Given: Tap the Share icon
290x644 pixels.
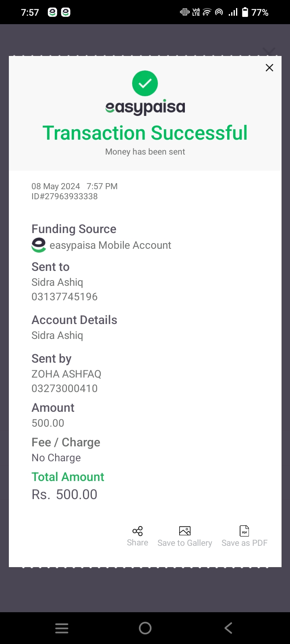Looking at the screenshot, I should (137, 531).
